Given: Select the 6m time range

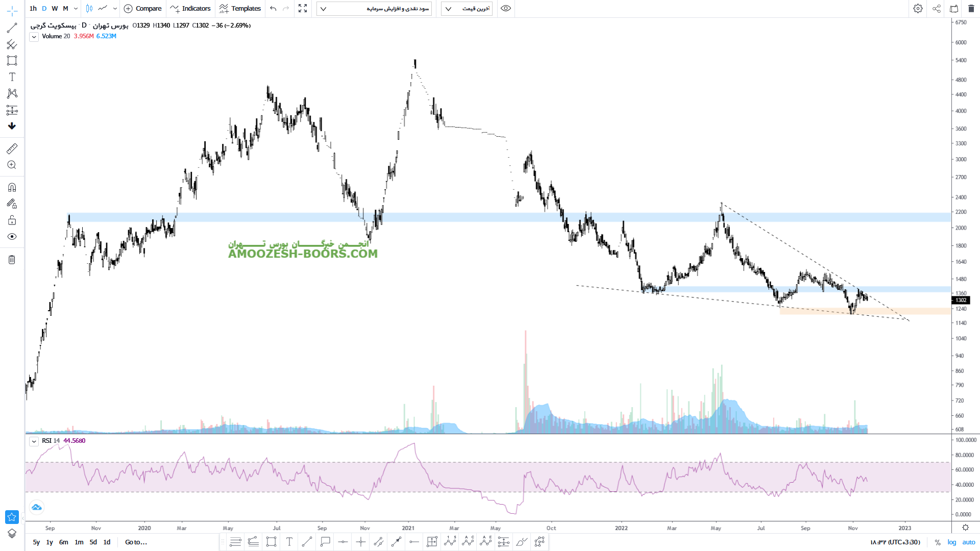Looking at the screenshot, I should (63, 542).
